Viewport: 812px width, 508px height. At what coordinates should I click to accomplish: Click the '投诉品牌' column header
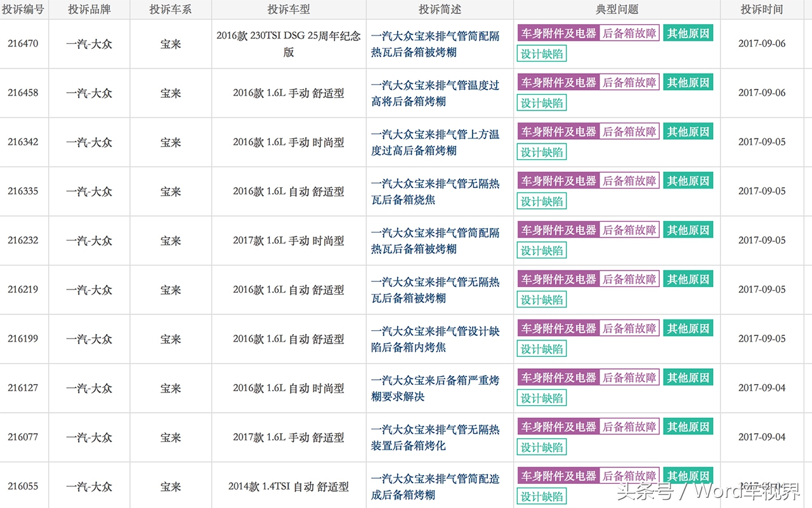click(x=89, y=10)
